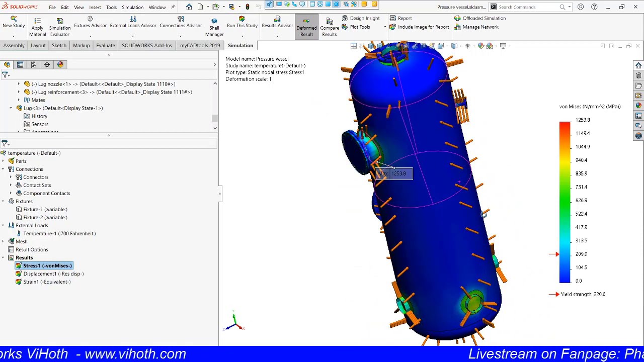
Task: Expand the Lug reinforcement<3> tree node
Action: 19,92
